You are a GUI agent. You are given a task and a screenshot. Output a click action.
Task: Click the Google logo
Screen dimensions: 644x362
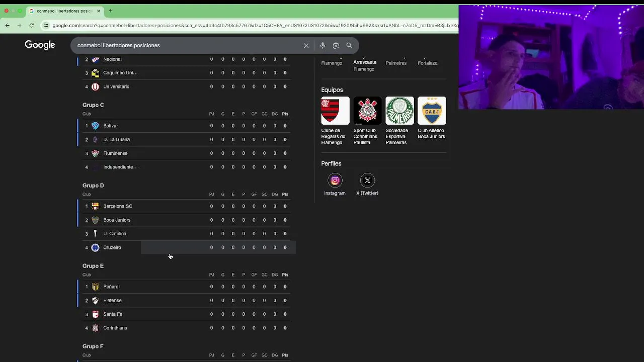[x=40, y=45]
